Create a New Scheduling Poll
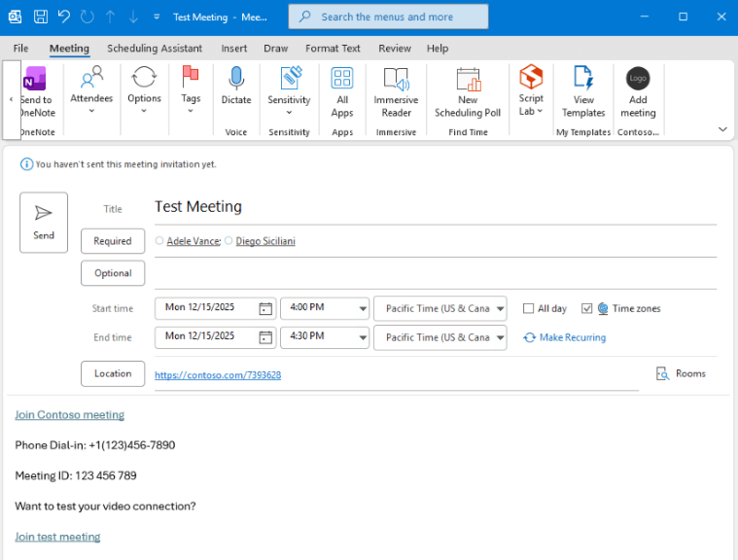This screenshot has width=738, height=560. point(468,92)
